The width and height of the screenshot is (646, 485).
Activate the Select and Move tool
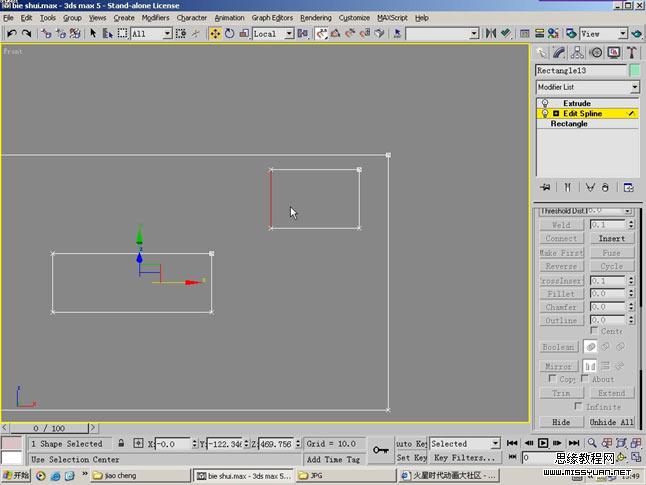(x=215, y=33)
